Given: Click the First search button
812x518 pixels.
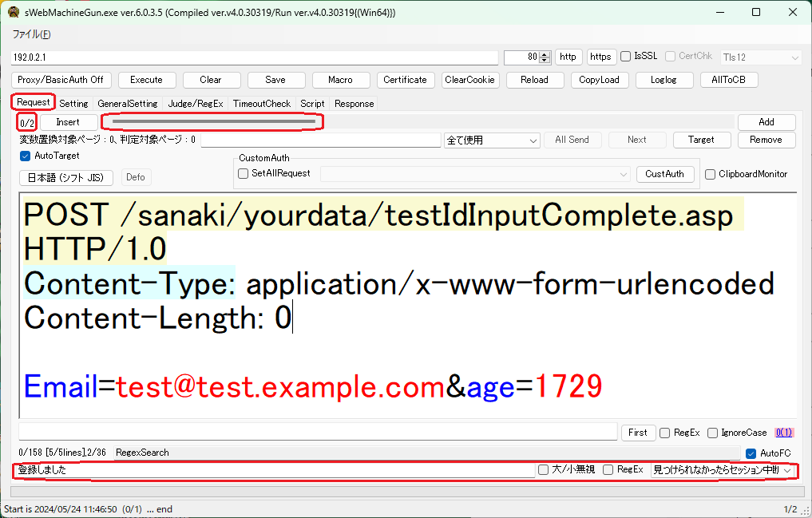Looking at the screenshot, I should 638,433.
